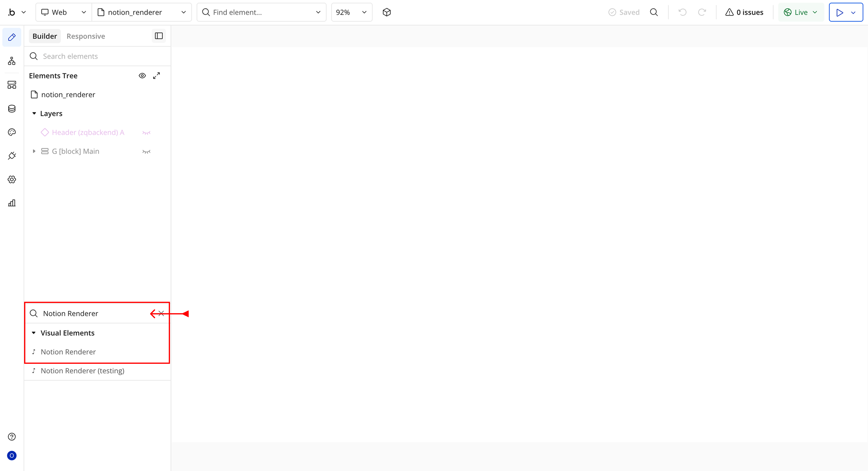This screenshot has width=868, height=471.
Task: Toggle visibility of G [block] Main
Action: (x=146, y=151)
